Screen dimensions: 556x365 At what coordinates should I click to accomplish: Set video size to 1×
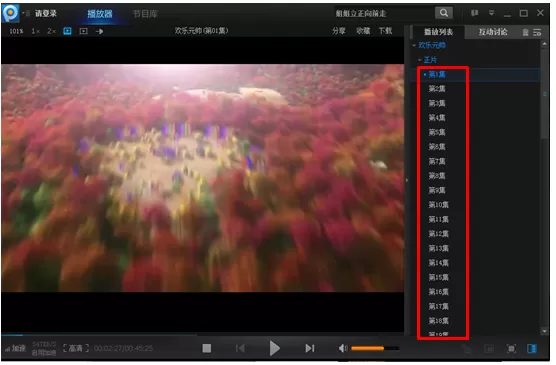[x=35, y=31]
